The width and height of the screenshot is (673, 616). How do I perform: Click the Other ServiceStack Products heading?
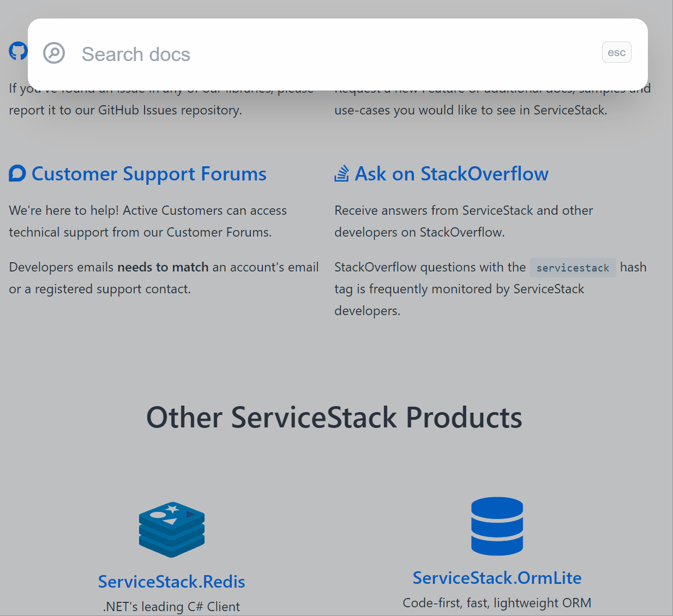click(x=334, y=418)
